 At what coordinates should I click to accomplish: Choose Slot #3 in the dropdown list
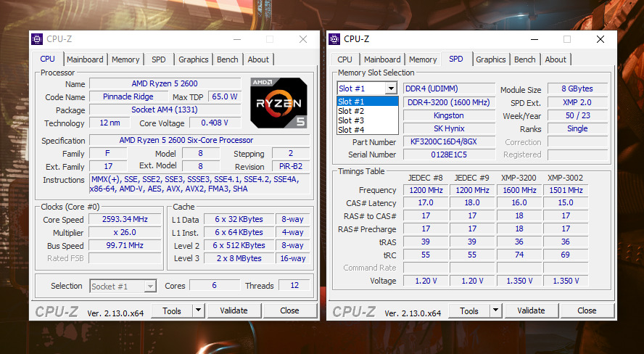click(368, 120)
